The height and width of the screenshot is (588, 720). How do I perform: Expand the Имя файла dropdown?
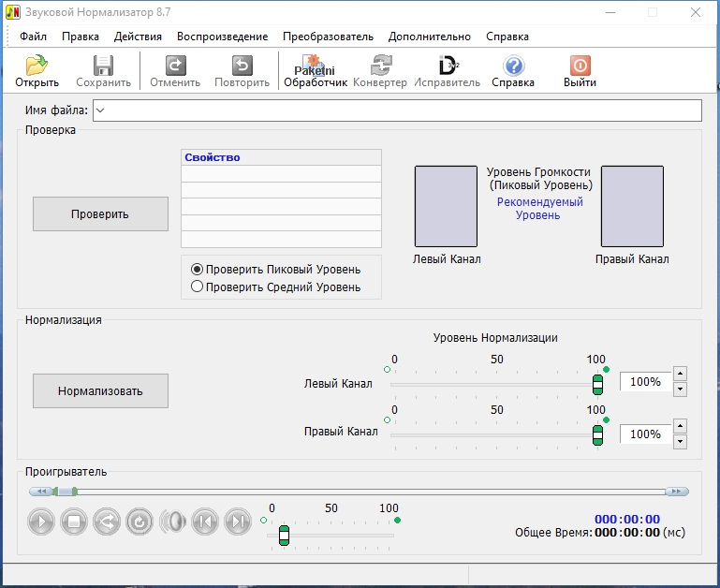[x=100, y=110]
